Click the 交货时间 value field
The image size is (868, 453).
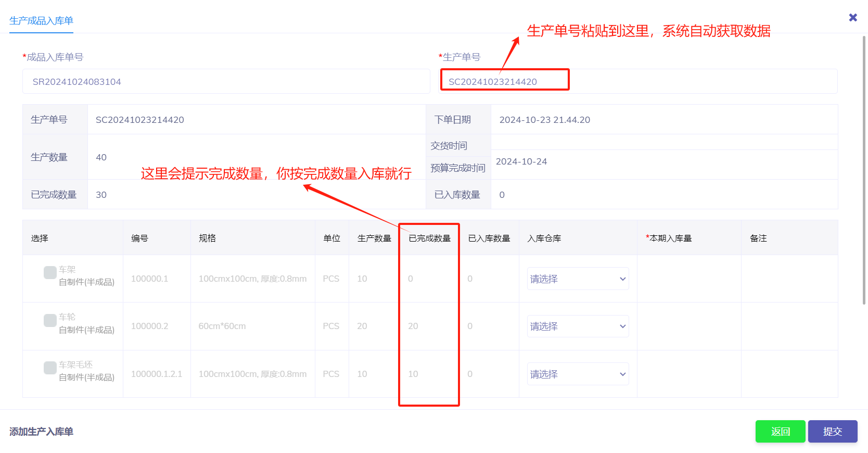(x=663, y=142)
